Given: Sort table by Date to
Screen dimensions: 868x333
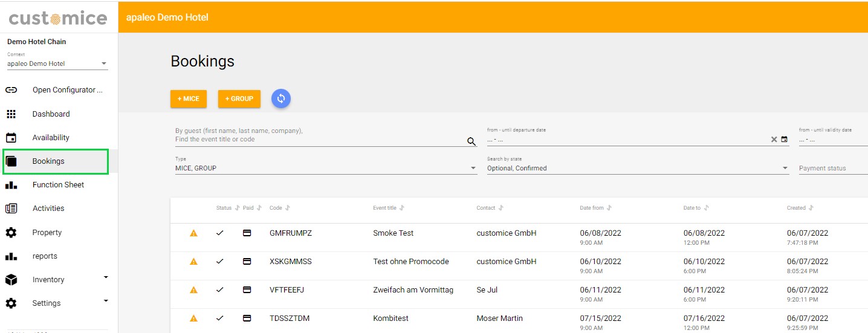Looking at the screenshot, I should tap(706, 208).
